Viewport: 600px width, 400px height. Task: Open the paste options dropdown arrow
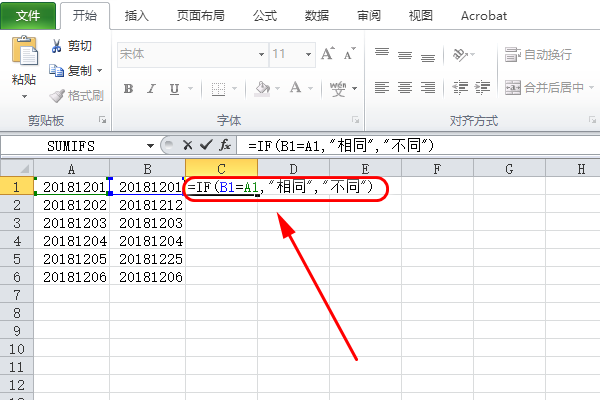(24, 96)
